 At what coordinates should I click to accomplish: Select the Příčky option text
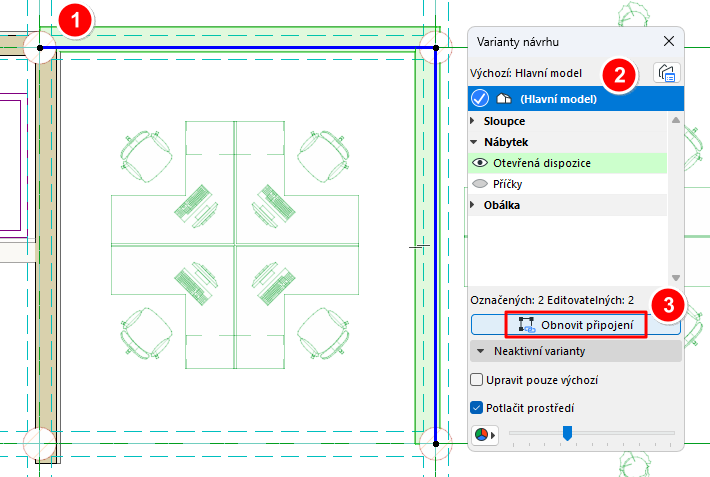tap(508, 184)
